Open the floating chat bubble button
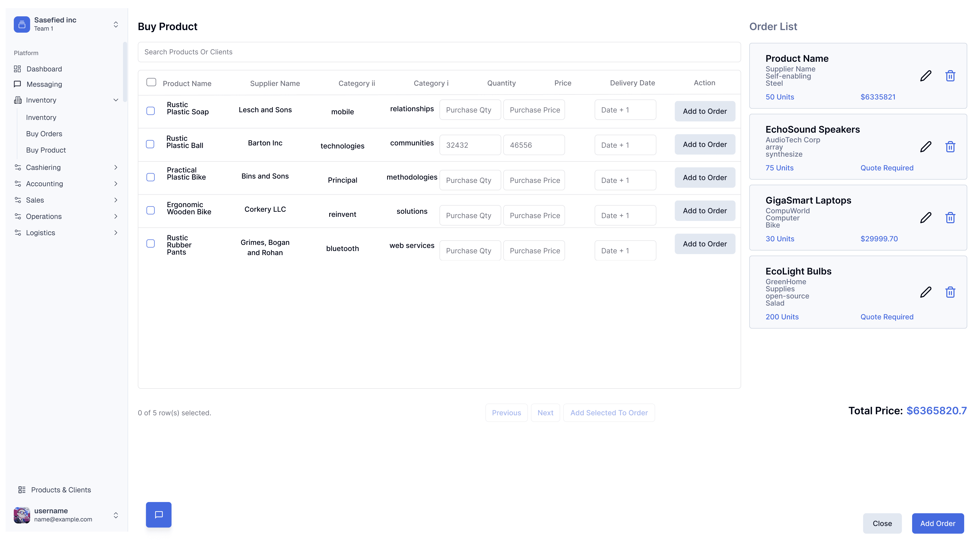The height and width of the screenshot is (551, 980). (x=159, y=515)
